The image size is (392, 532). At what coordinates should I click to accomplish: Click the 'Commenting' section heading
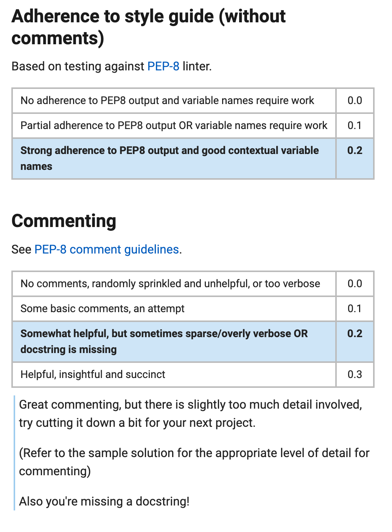pyautogui.click(x=64, y=221)
